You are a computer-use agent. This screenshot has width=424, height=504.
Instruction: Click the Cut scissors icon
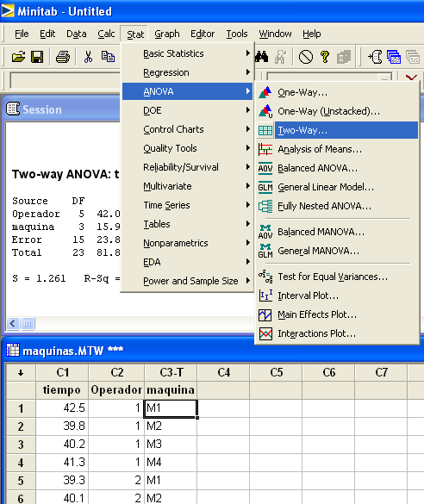[88, 57]
